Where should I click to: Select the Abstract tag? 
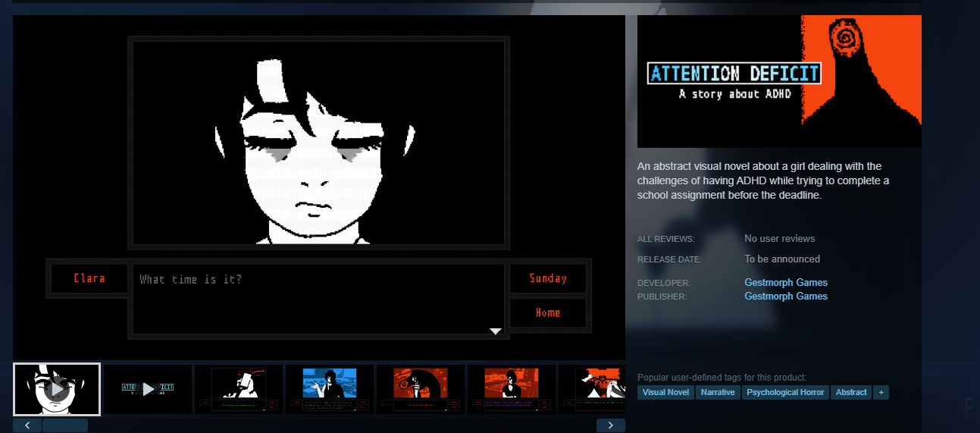coord(850,392)
